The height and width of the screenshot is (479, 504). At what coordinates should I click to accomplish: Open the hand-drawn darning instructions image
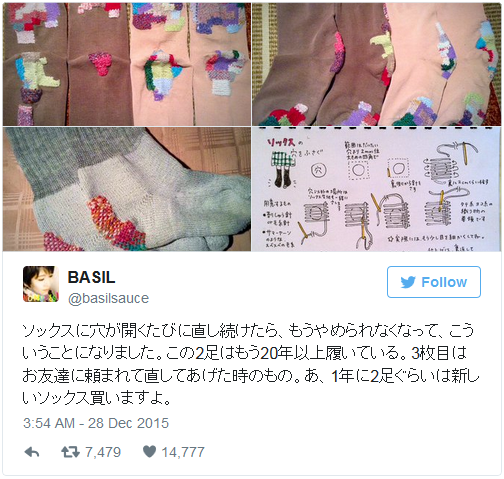point(376,189)
